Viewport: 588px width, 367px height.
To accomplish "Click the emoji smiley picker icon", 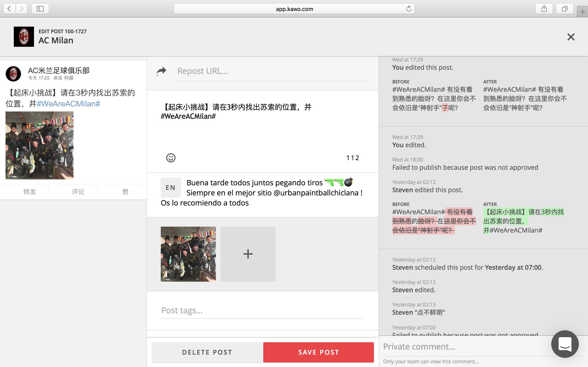I will [x=171, y=158].
